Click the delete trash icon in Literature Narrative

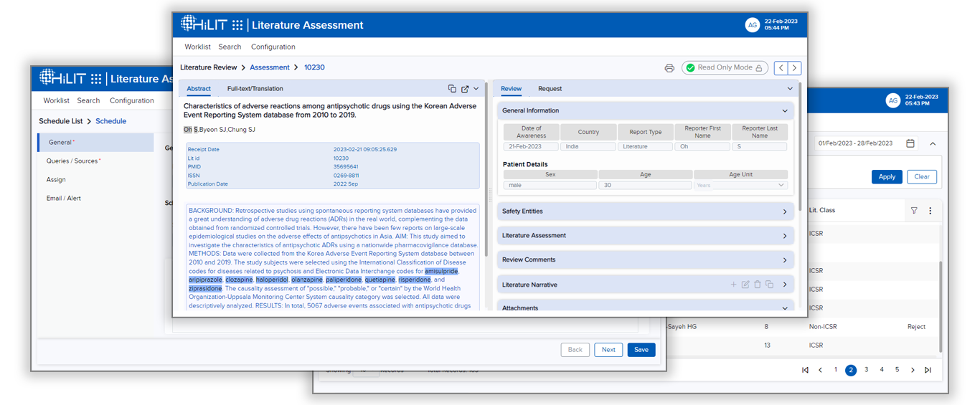757,285
